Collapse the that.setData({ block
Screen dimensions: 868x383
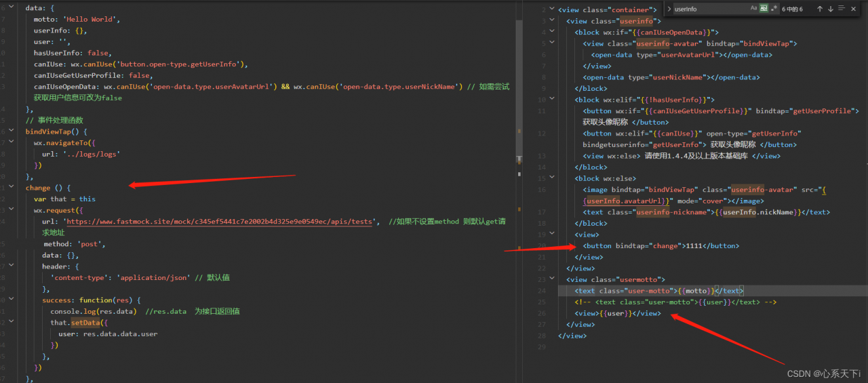[x=12, y=323]
